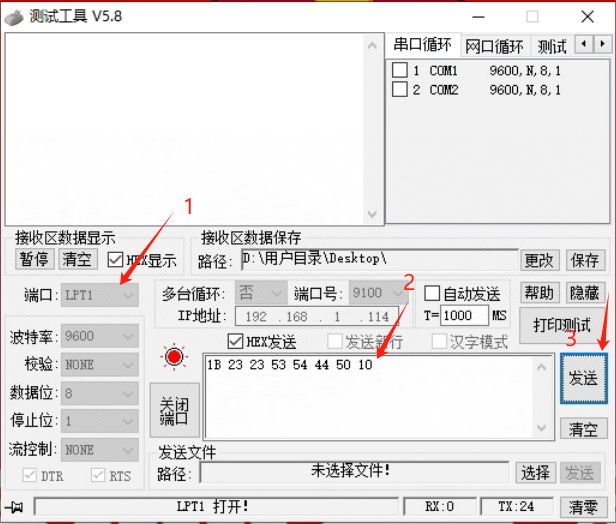Toggle the 发送新行 checkbox
The height and width of the screenshot is (524, 616).
pyautogui.click(x=334, y=341)
